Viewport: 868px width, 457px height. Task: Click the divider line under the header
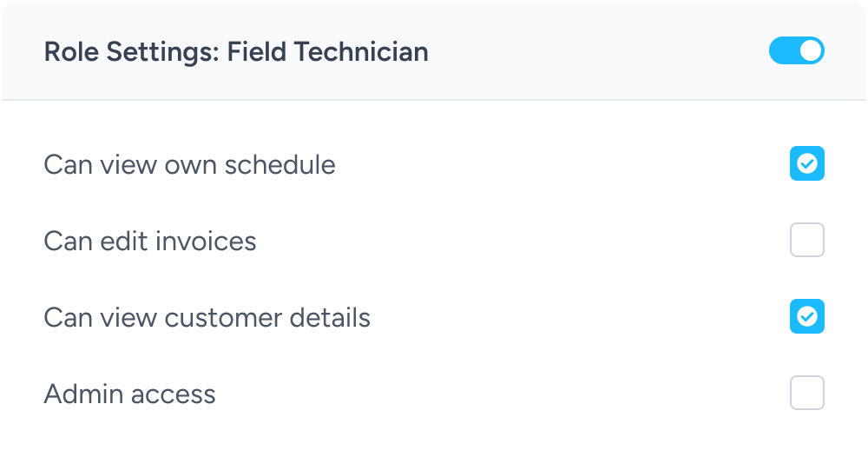pyautogui.click(x=434, y=100)
